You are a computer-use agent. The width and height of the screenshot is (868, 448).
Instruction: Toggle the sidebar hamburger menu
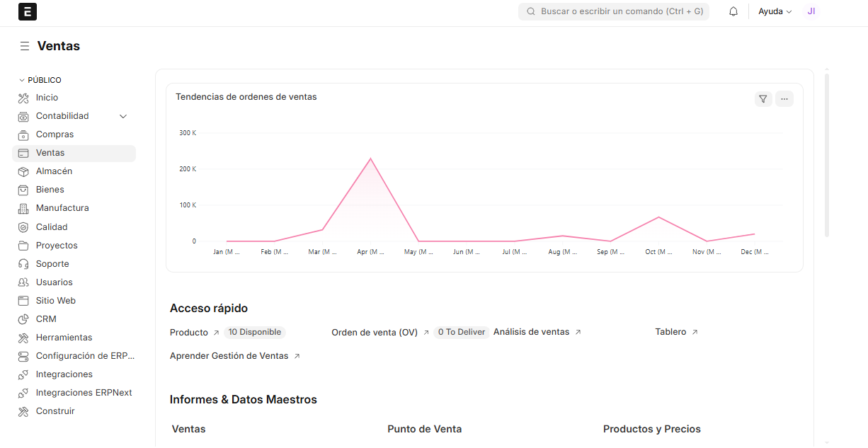point(25,46)
